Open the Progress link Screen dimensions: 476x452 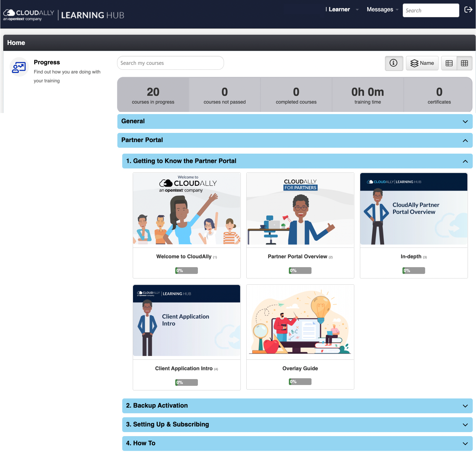[x=47, y=62]
